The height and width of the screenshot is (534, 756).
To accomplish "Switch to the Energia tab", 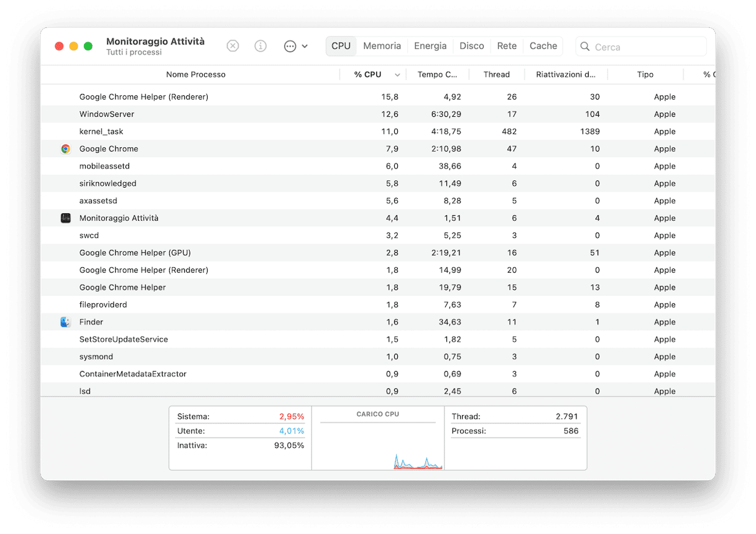I will click(430, 46).
